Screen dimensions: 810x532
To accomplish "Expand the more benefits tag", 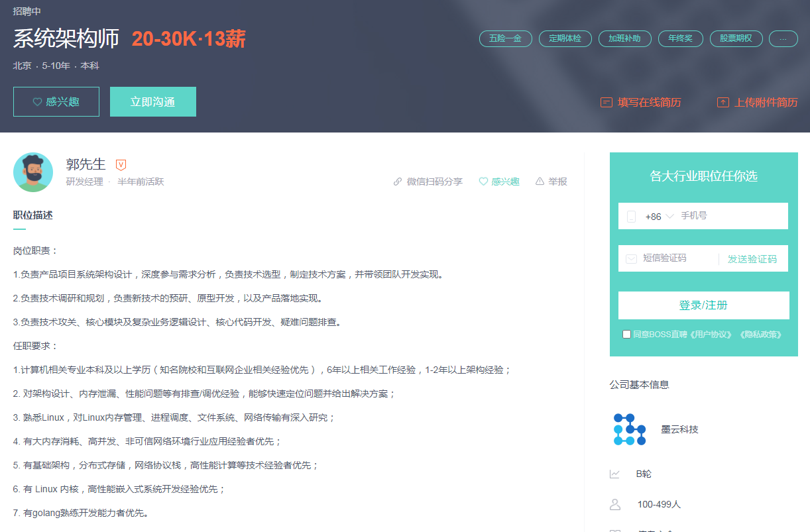I will click(783, 38).
